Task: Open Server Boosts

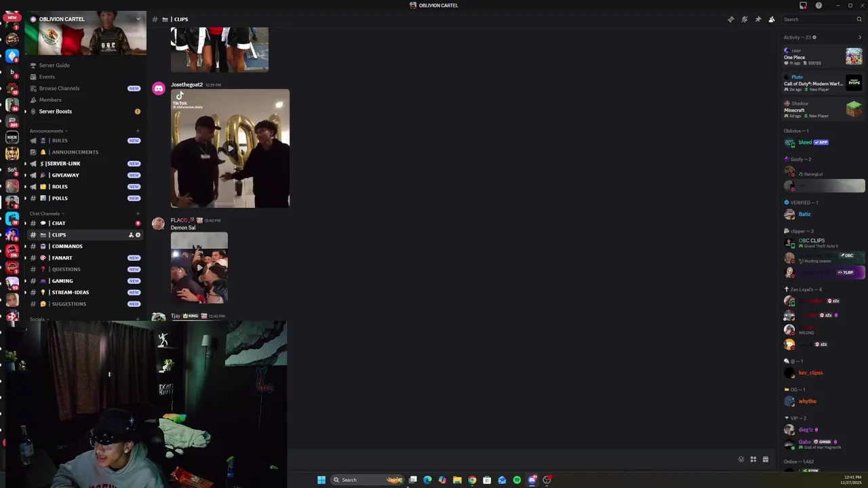Action: pos(55,111)
